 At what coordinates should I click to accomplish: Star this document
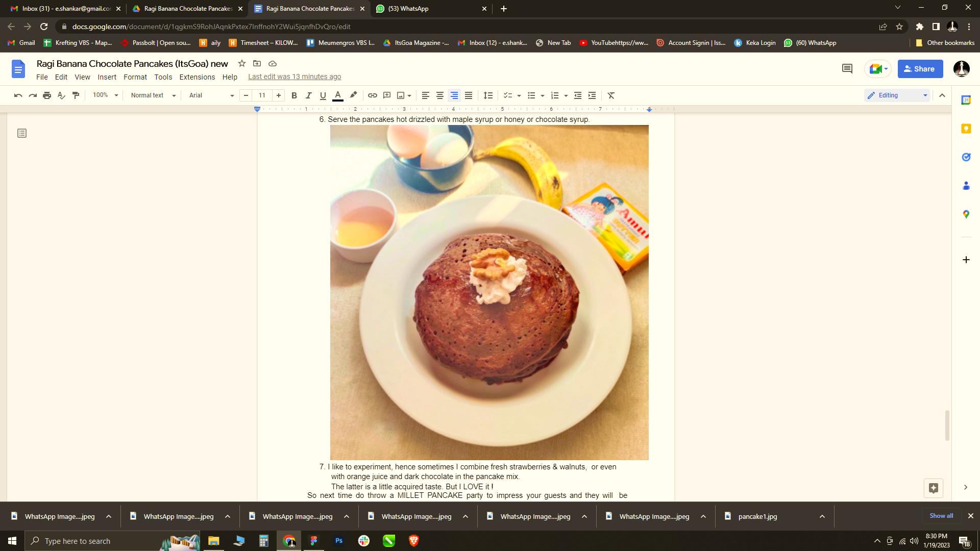pos(242,63)
